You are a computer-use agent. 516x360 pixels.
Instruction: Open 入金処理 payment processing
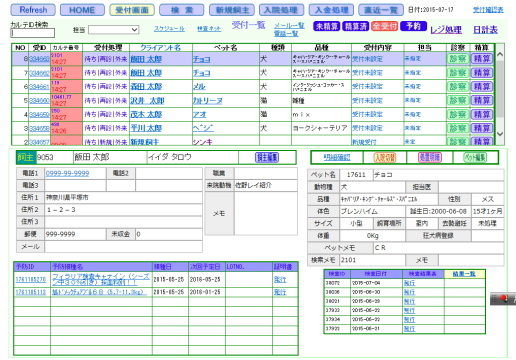click(331, 10)
